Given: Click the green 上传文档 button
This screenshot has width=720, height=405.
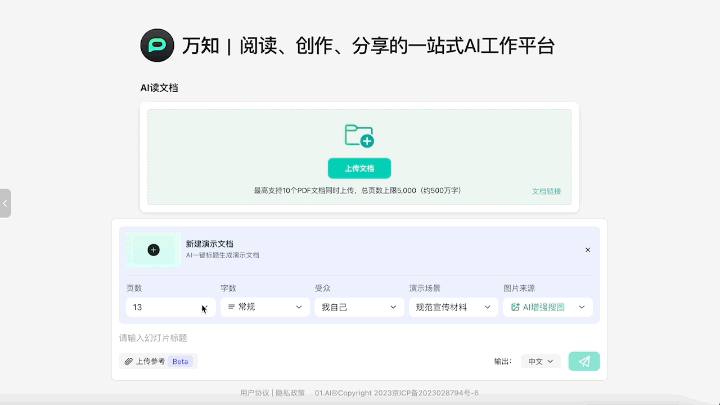Looking at the screenshot, I should pyautogui.click(x=359, y=169).
